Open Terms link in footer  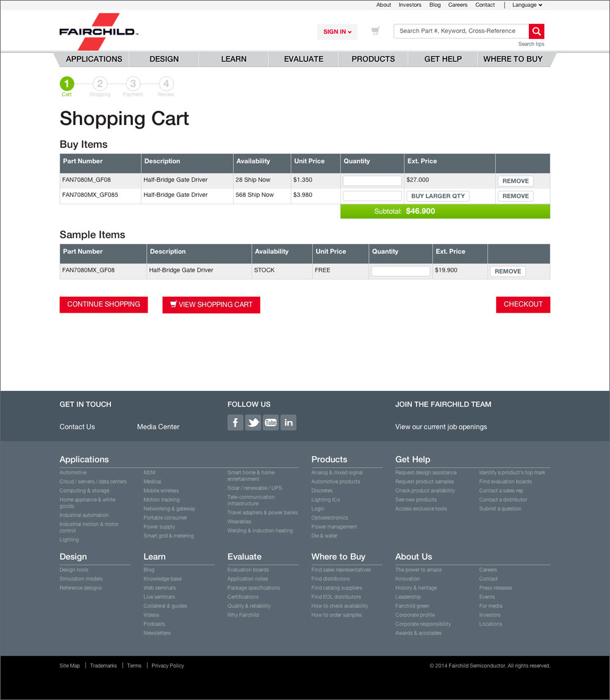[134, 666]
